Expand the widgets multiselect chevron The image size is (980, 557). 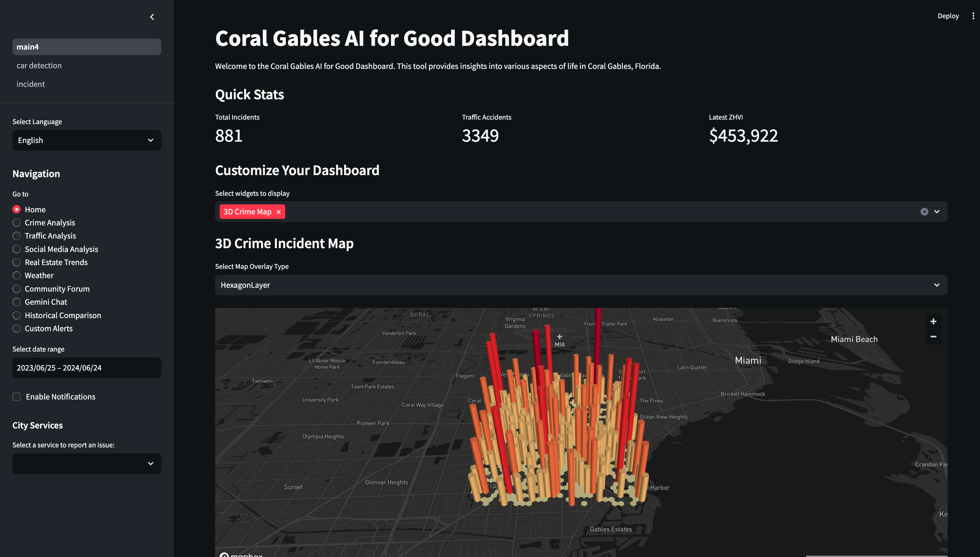pos(937,212)
